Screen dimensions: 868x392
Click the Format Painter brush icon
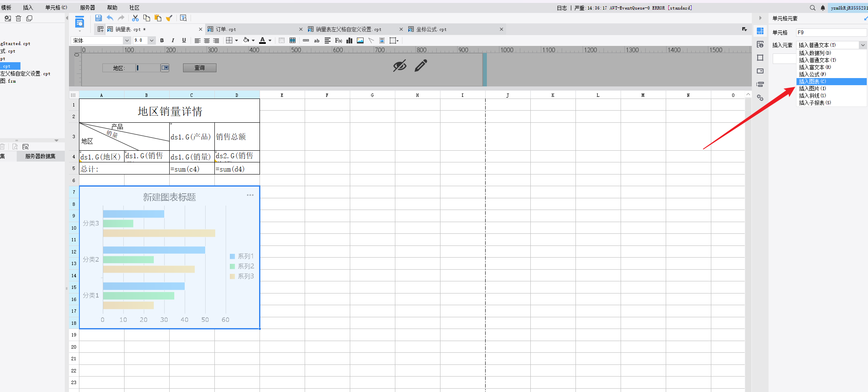point(169,18)
